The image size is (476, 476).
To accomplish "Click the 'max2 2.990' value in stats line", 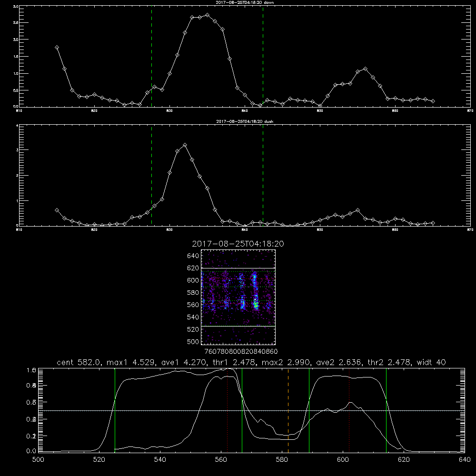I will [285, 362].
